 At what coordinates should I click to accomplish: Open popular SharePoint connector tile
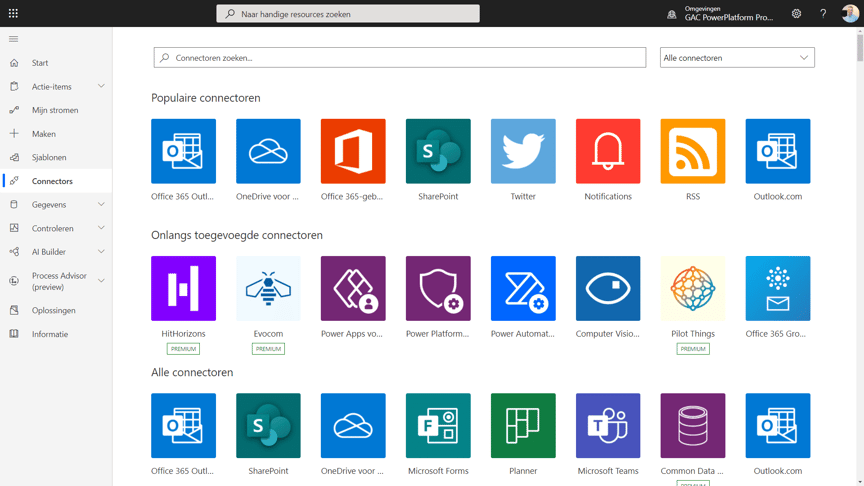coord(438,151)
